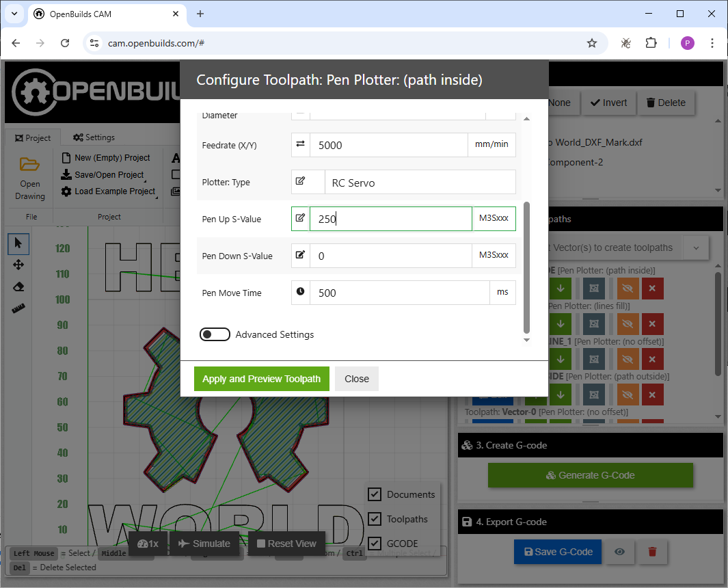Click the toolpaths list scrollbar thumb
Viewport: 728px width, 588px height.
tap(718, 323)
